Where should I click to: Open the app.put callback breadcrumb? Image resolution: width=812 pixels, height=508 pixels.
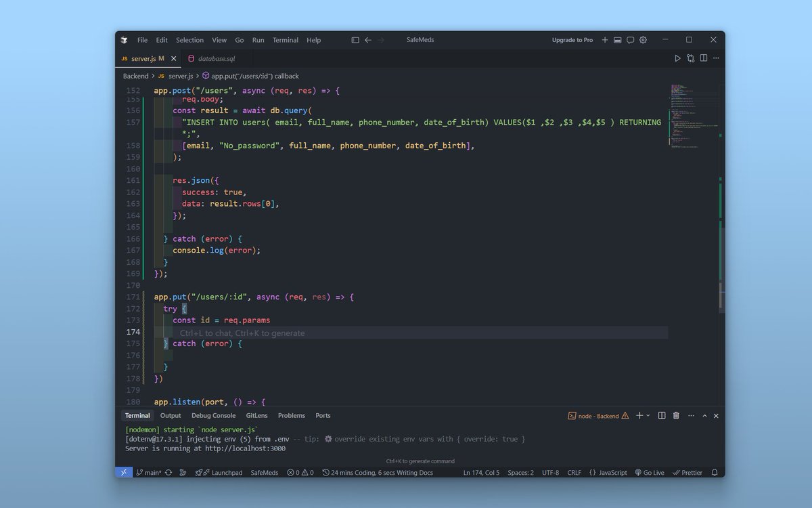[250, 76]
